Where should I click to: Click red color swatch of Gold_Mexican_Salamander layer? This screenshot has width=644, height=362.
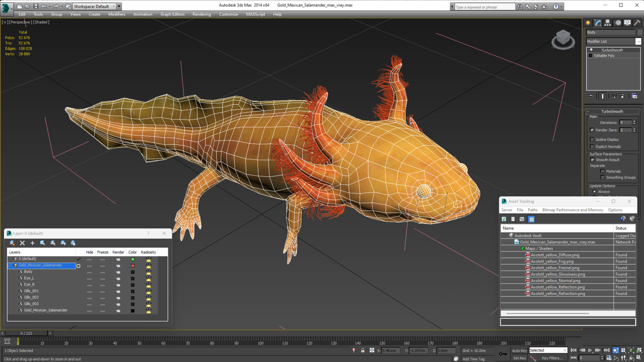[133, 265]
